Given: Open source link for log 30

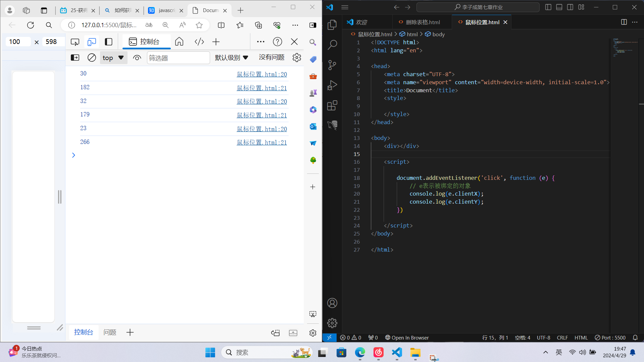Looking at the screenshot, I should tap(262, 74).
